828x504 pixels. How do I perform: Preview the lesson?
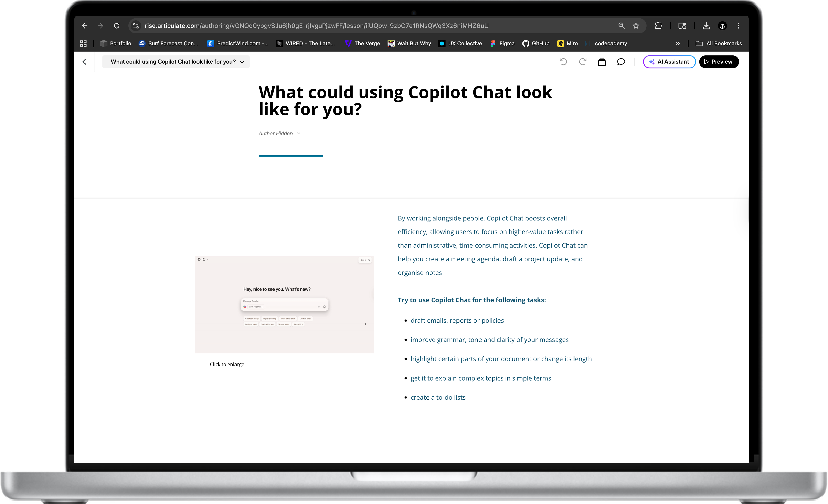tap(719, 62)
